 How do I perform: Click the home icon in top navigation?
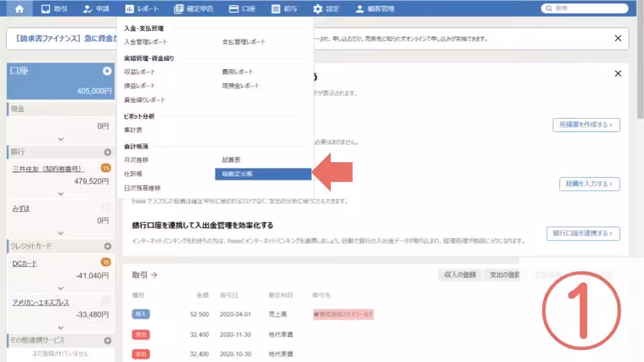[x=19, y=9]
